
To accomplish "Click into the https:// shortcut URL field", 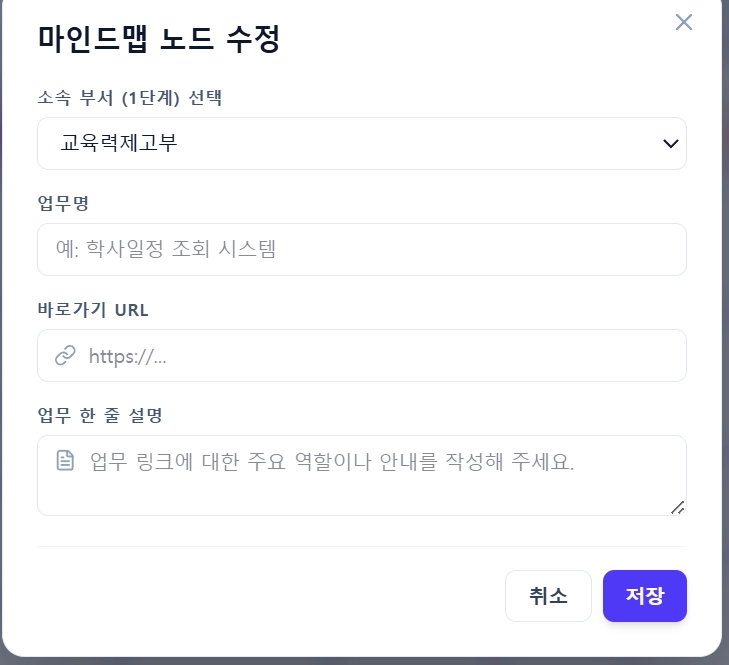I will click(362, 355).
